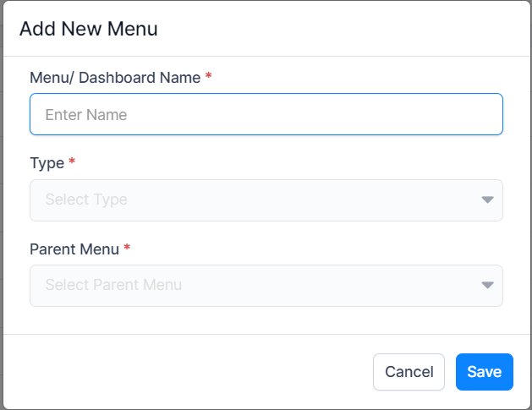Screen dimensions: 532x410
Task: Click the Parent Menu field's caret icon
Action: click(x=487, y=286)
